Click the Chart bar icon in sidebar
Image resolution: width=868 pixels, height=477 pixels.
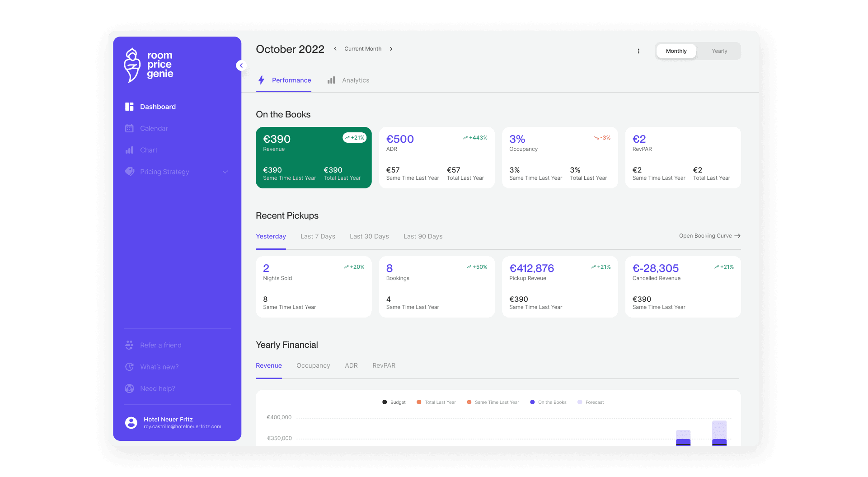(x=129, y=150)
